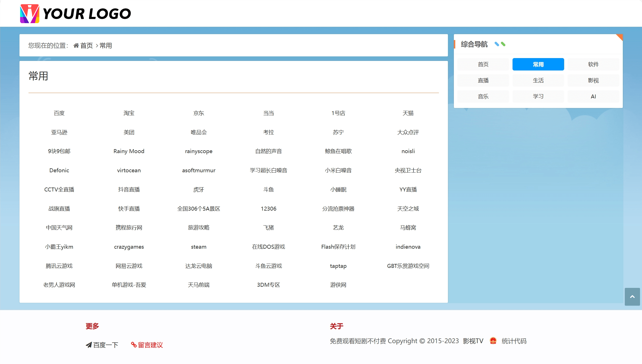This screenshot has width=642, height=364.
Task: Visit the taptap link
Action: click(x=338, y=266)
